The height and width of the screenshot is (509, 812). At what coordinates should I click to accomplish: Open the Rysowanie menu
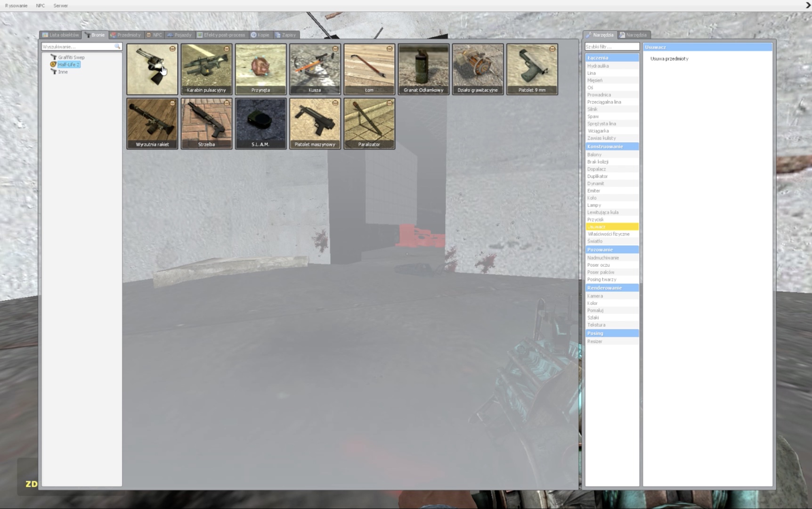click(16, 6)
